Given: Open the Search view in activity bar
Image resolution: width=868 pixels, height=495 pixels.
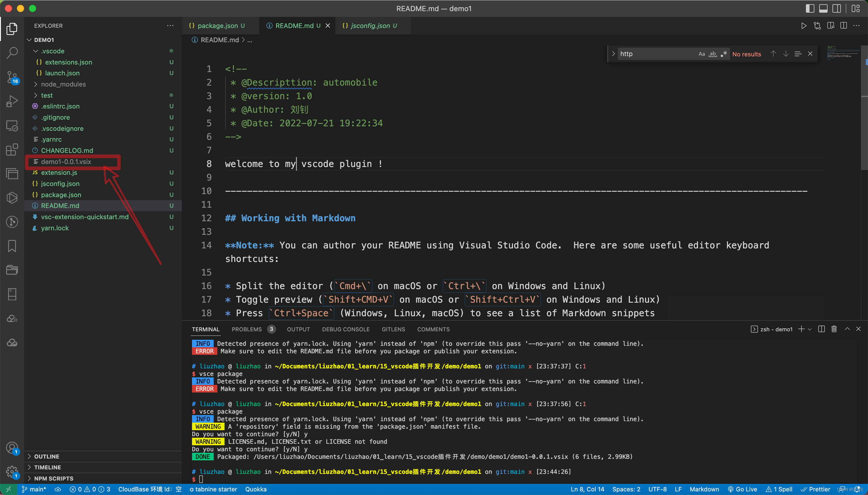Looking at the screenshot, I should pos(12,53).
